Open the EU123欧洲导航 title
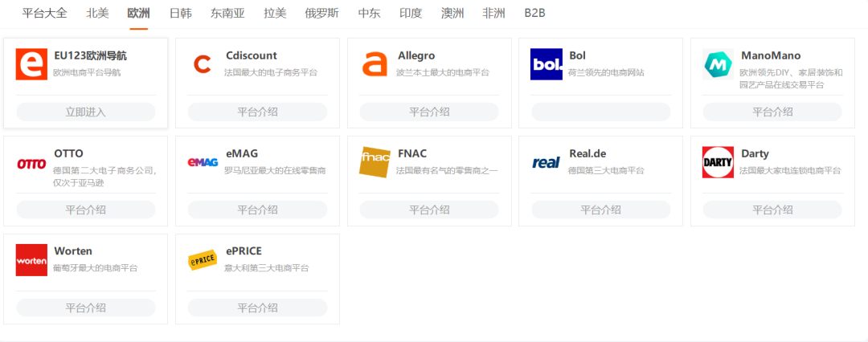Screen dimensions: 868x342 (x=91, y=56)
